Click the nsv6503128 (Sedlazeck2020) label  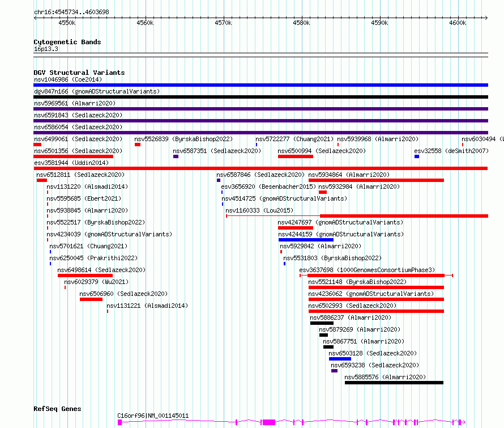coord(373,353)
